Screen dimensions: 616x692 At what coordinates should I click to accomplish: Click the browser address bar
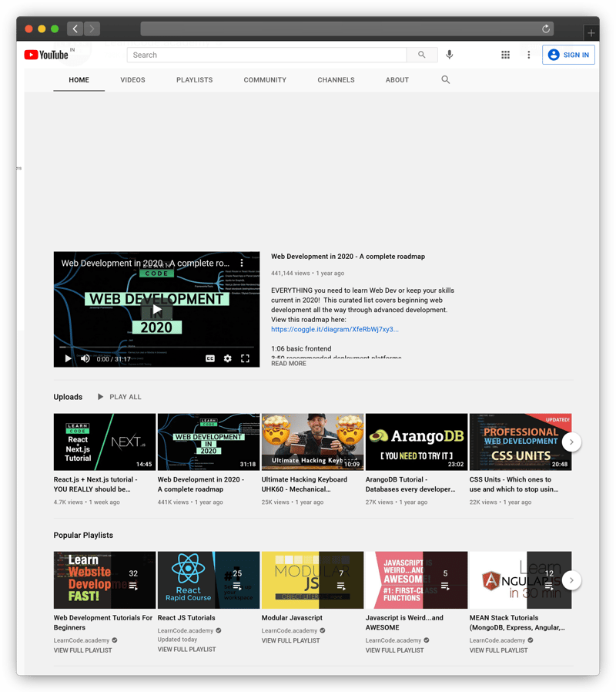[x=347, y=29]
